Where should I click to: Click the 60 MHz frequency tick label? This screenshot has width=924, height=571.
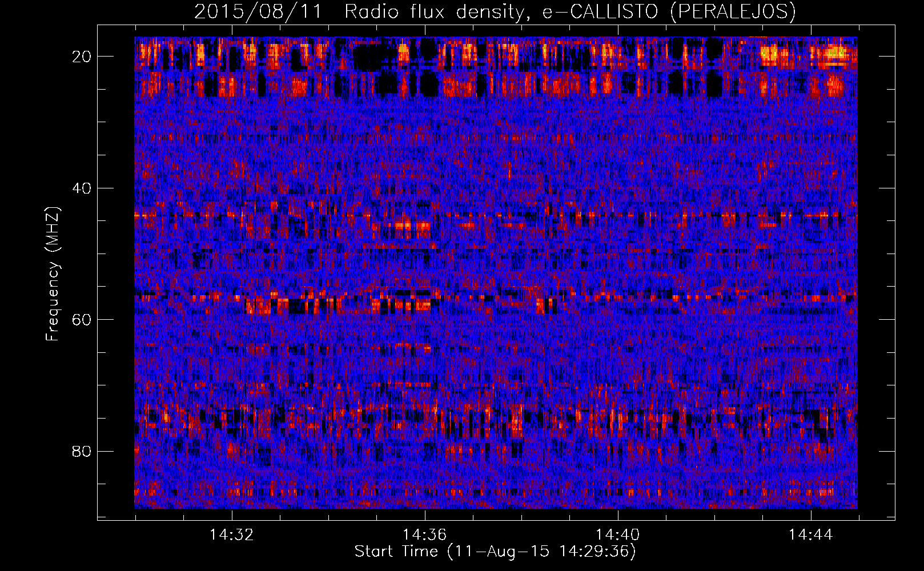82,320
